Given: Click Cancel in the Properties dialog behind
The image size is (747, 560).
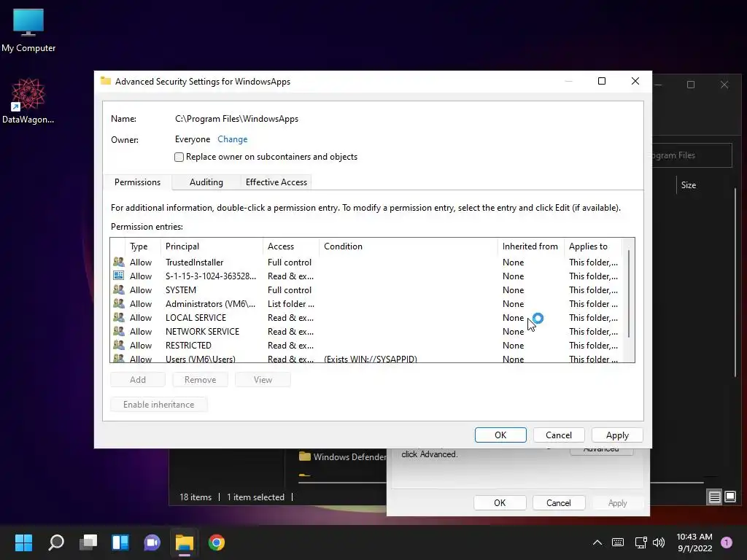Looking at the screenshot, I should point(558,503).
